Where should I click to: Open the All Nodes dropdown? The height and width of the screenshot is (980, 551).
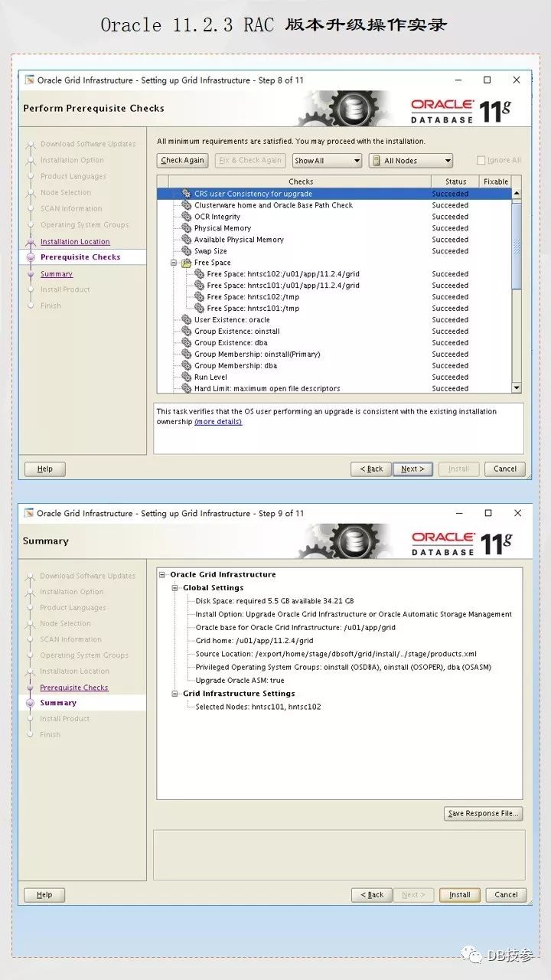click(x=411, y=161)
